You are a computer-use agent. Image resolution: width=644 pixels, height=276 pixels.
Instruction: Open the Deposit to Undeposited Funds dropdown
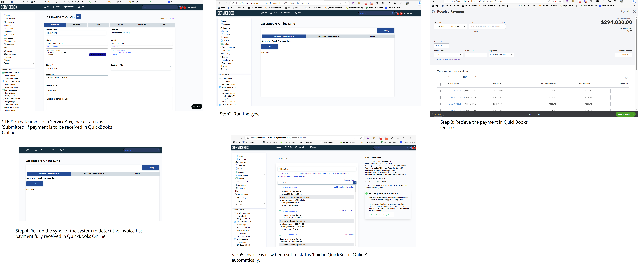click(x=512, y=55)
